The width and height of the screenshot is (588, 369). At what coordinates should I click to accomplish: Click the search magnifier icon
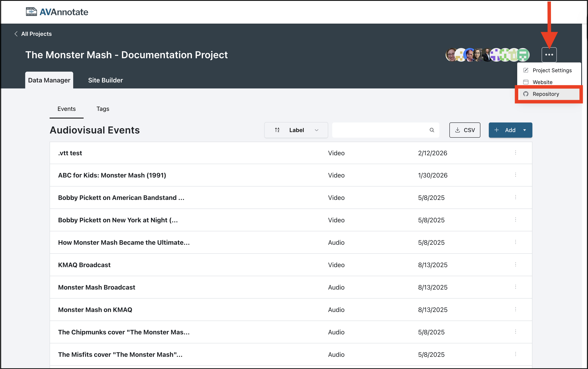(432, 130)
